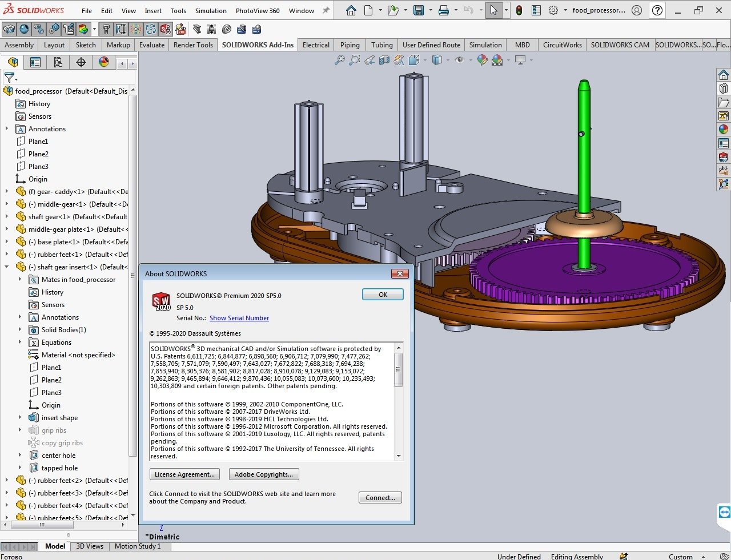
Task: Click the Show Serial Number link
Action: (239, 318)
